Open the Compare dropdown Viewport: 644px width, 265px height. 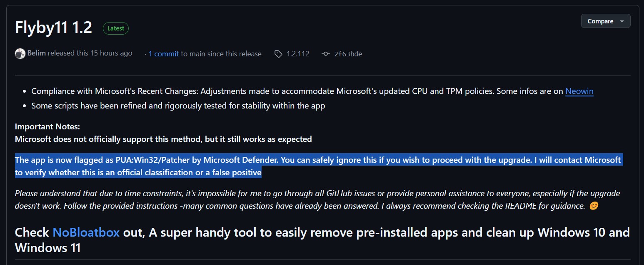605,21
